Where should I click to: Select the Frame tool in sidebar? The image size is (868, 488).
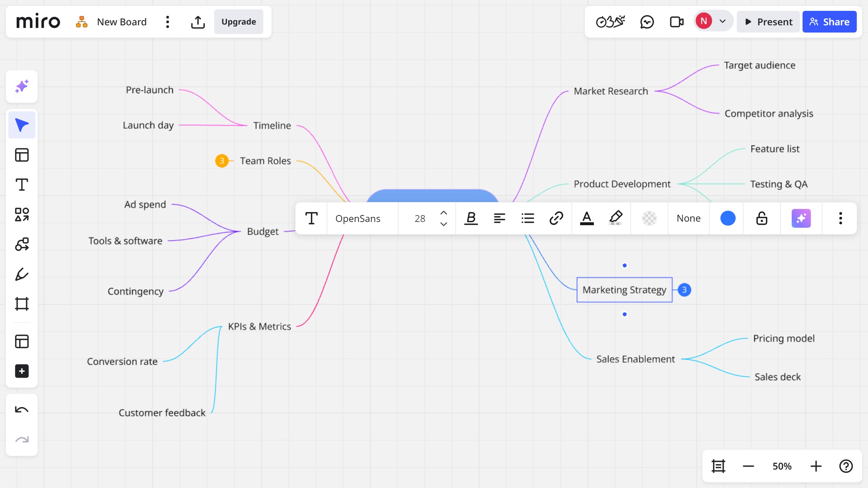(22, 304)
